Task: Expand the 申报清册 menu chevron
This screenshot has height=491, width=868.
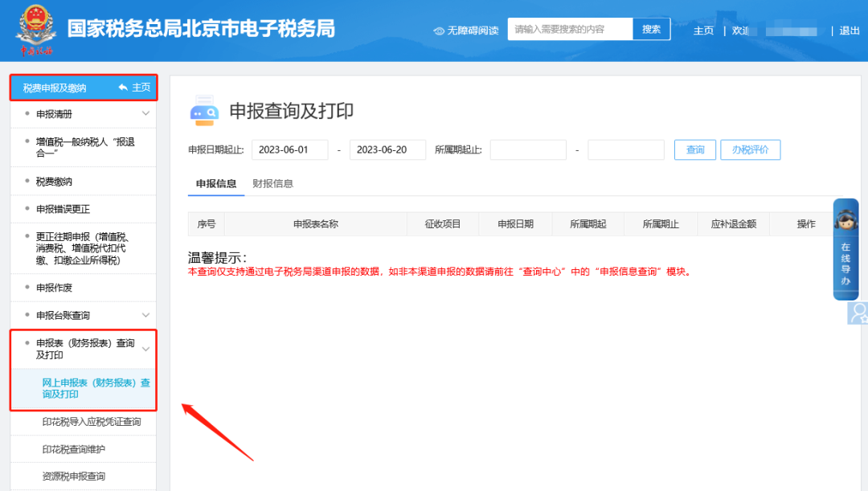Action: coord(145,114)
